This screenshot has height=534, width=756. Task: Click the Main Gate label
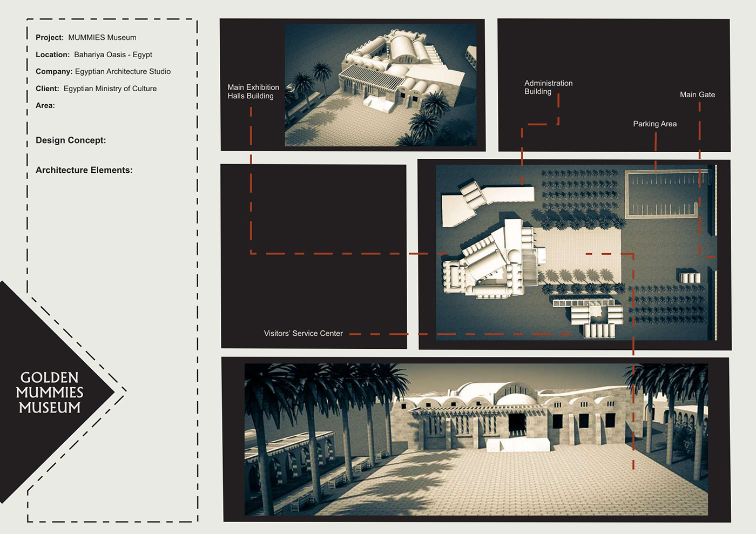[x=697, y=94]
